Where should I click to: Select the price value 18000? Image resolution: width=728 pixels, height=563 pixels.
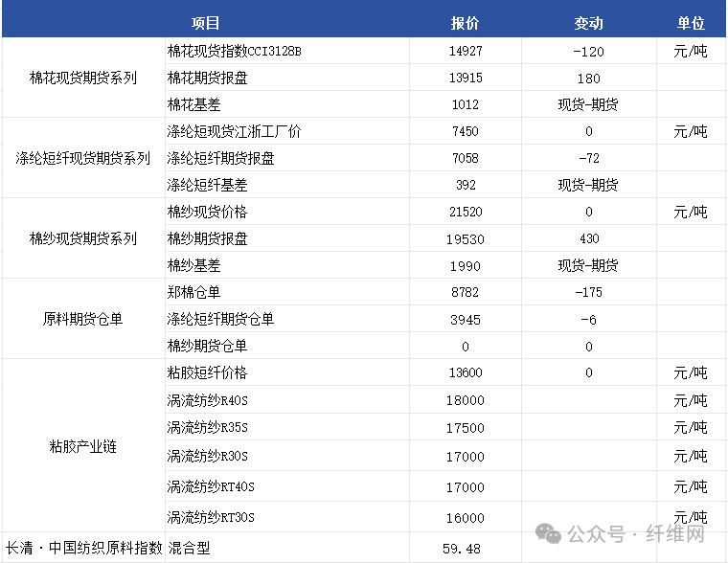point(466,400)
